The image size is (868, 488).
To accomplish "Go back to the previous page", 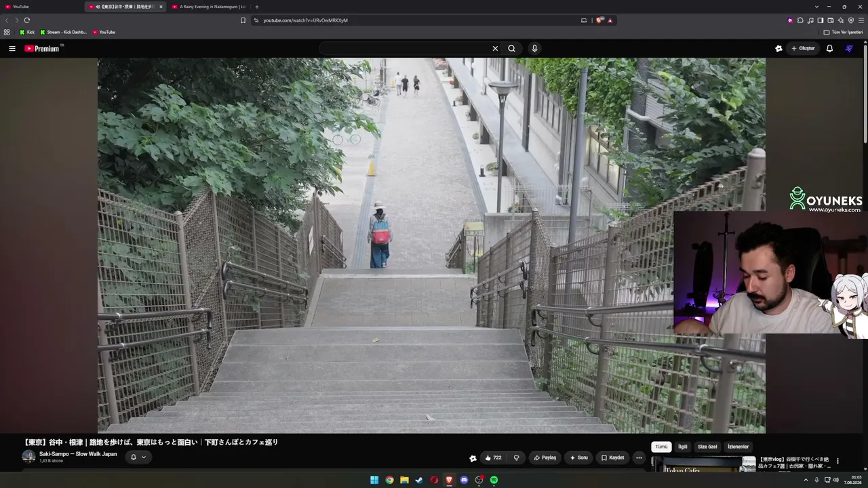I will [7, 20].
